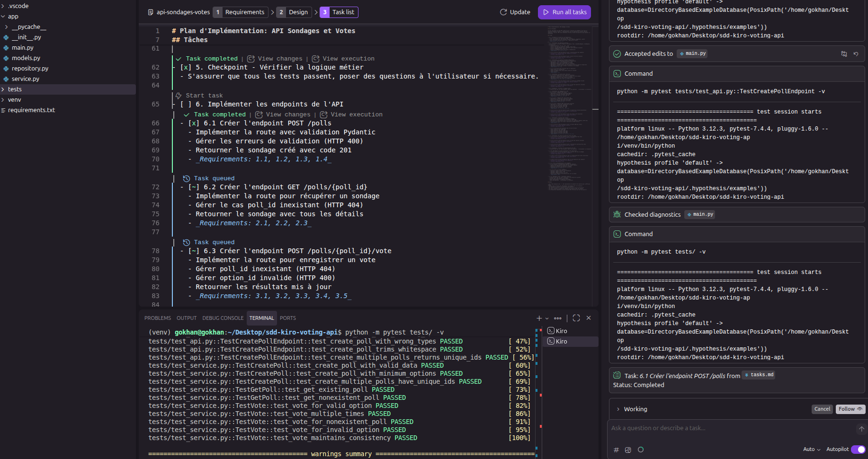Click the editor minimap to jump position
Screen dimensions: 868x459
(569, 109)
